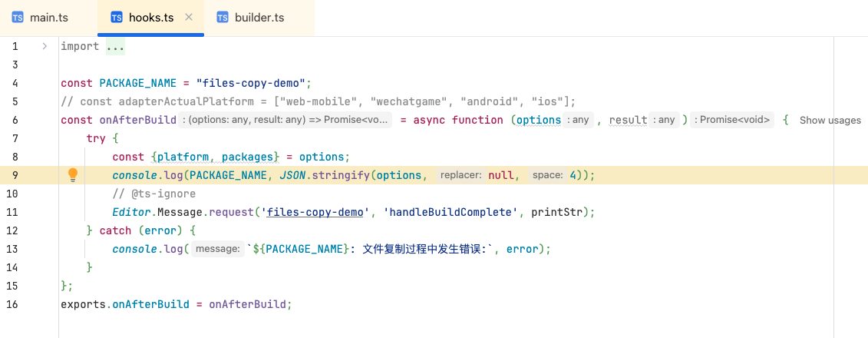Close the hooks.ts tab
868x338 pixels.
point(189,18)
